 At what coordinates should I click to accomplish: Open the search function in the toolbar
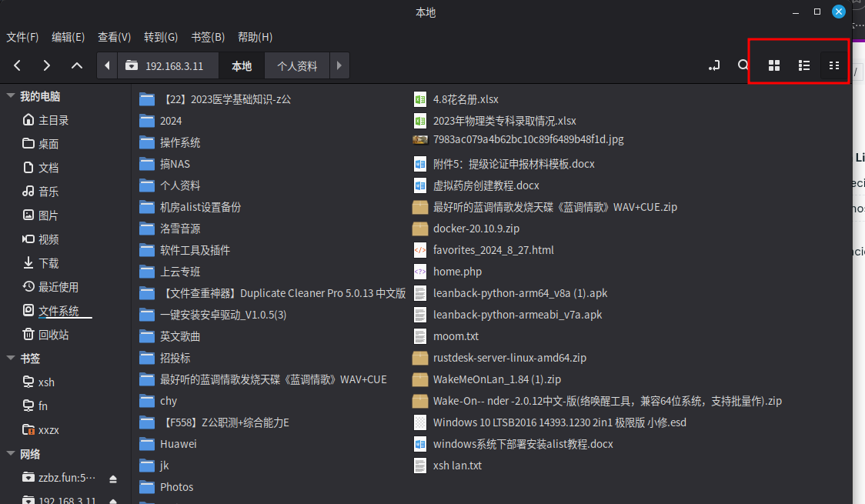[x=742, y=65]
